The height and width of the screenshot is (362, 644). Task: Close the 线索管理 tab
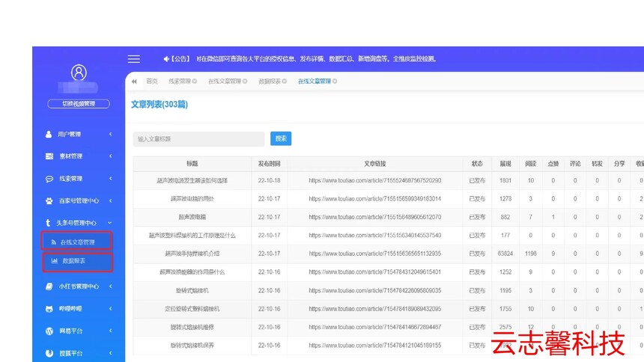pyautogui.click(x=195, y=82)
